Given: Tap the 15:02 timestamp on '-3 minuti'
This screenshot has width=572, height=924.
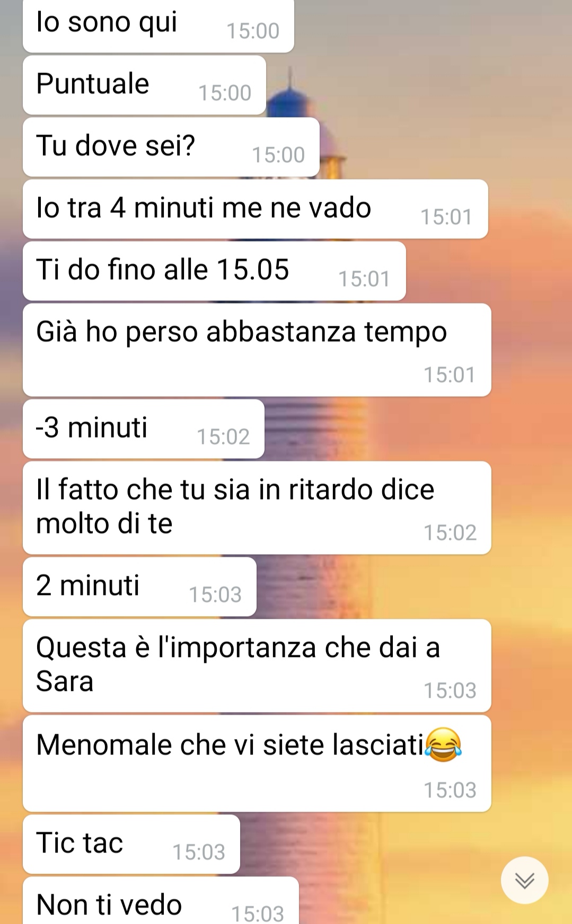Looking at the screenshot, I should [223, 437].
